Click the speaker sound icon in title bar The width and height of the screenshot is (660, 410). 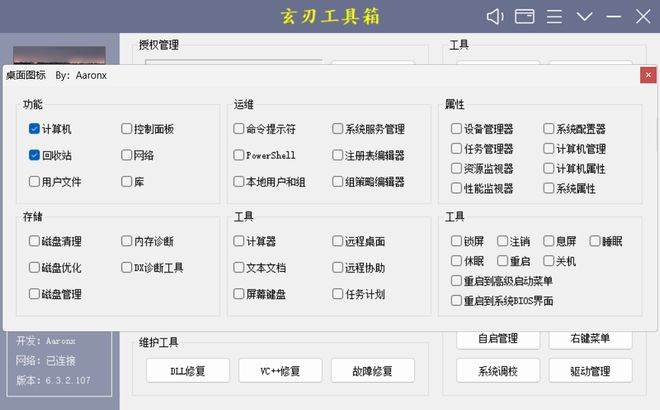coord(495,17)
